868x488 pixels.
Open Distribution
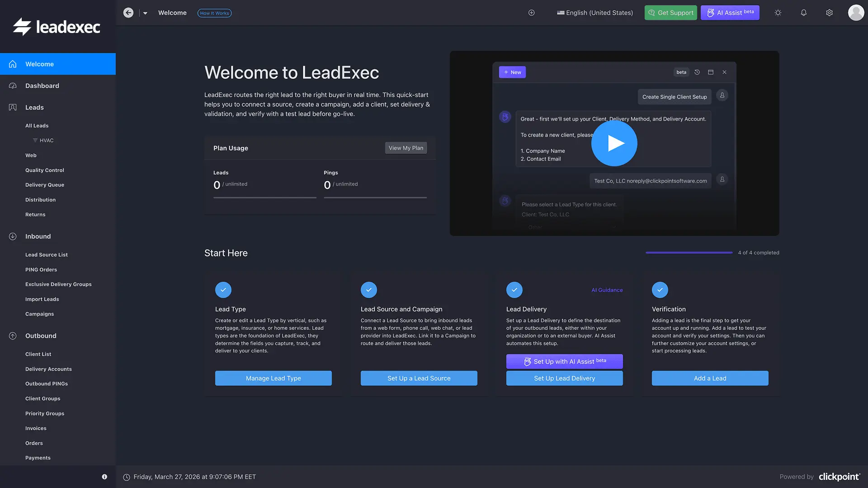coord(41,200)
